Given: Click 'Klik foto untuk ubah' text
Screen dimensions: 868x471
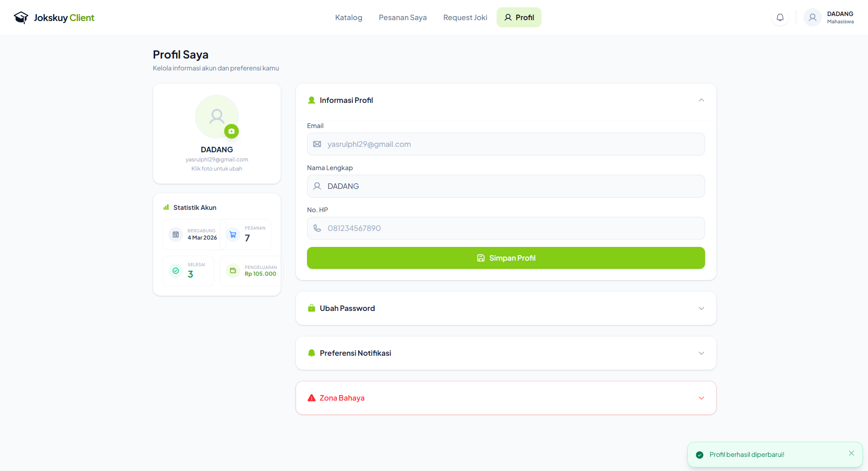Looking at the screenshot, I should tap(217, 169).
